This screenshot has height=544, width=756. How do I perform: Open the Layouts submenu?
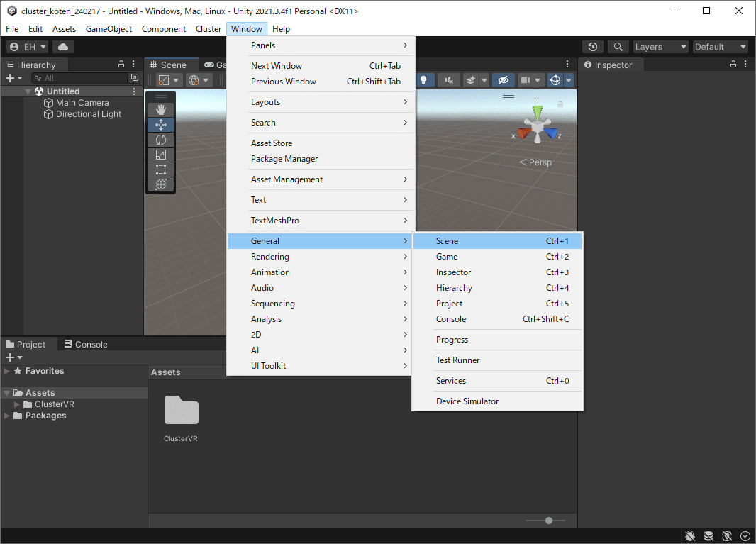(x=321, y=102)
